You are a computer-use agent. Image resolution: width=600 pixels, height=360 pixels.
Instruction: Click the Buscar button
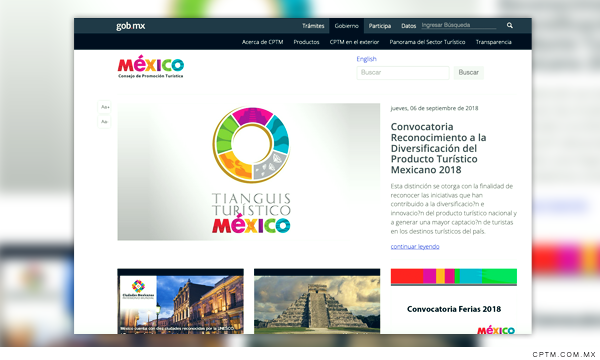[x=469, y=73]
